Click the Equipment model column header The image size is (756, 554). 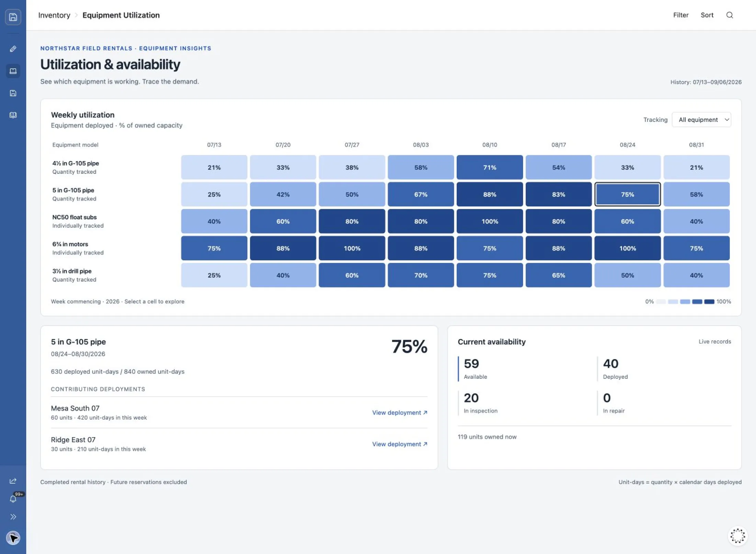click(x=75, y=145)
